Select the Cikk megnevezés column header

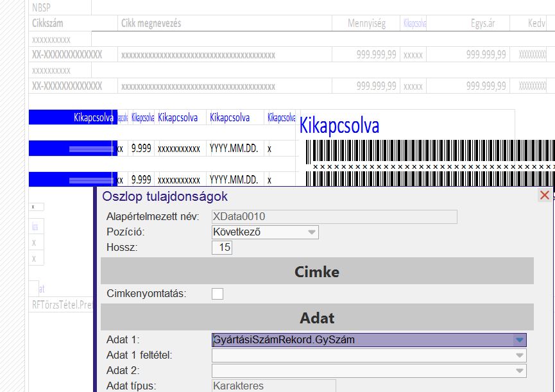[225, 23]
